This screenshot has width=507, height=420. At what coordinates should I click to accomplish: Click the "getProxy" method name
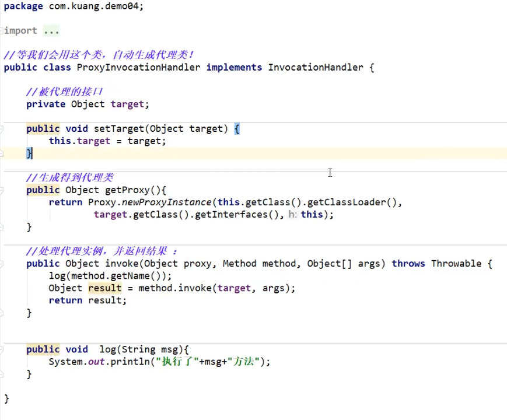(x=127, y=190)
